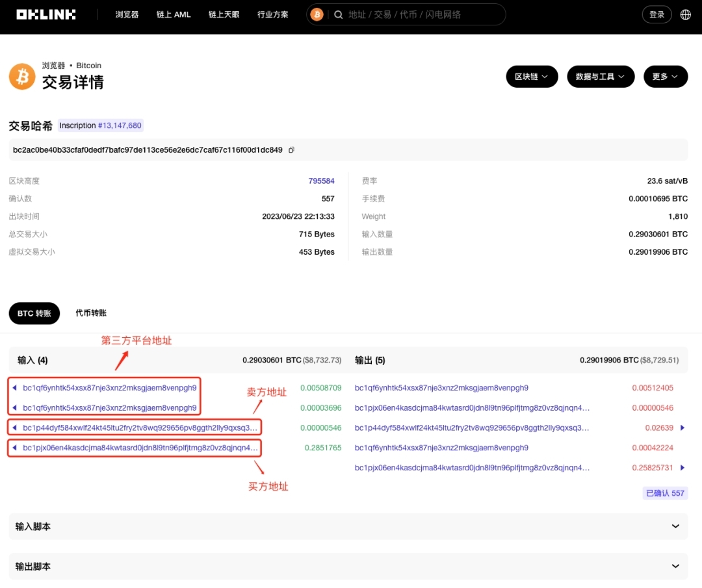Click the Bitcoin logo beside 交易详情 heading

(21, 77)
